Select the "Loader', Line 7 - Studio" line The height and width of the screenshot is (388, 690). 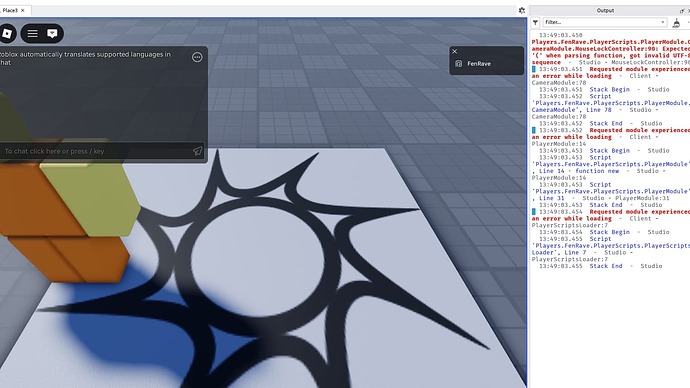(x=582, y=253)
